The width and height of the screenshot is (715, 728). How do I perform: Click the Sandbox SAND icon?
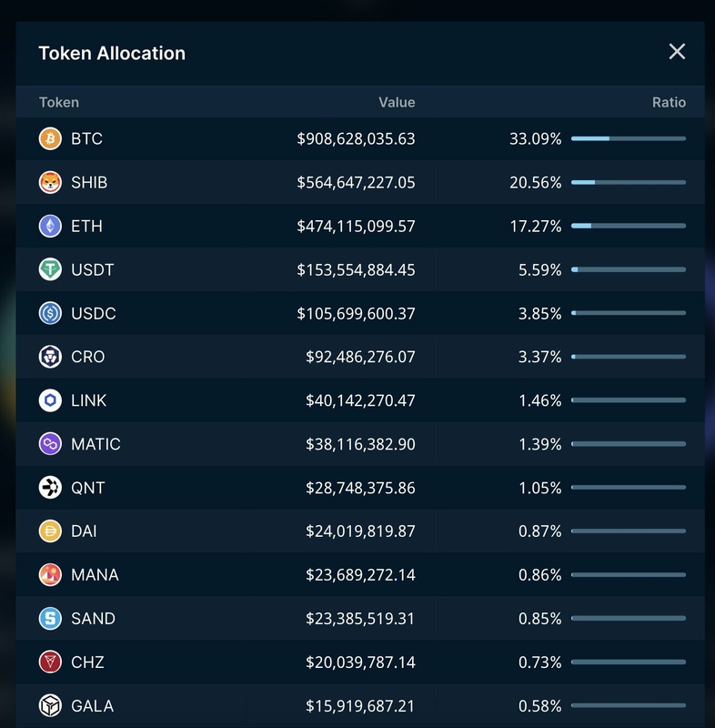click(x=50, y=619)
